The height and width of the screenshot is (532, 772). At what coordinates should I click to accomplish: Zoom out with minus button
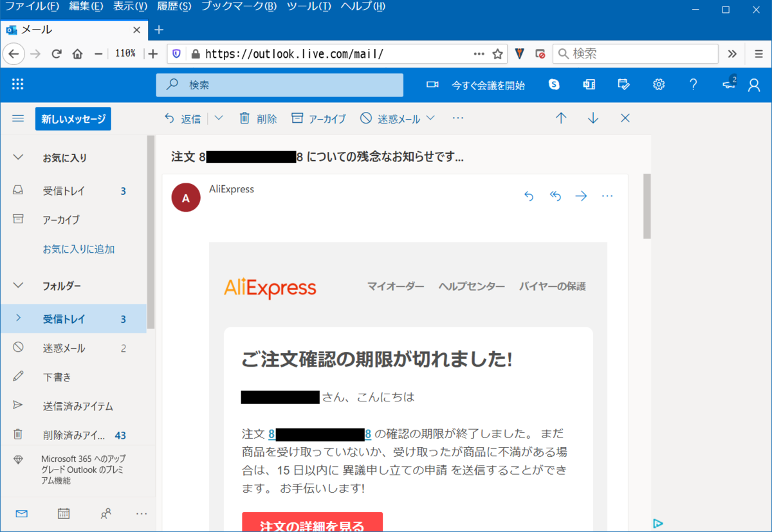98,54
